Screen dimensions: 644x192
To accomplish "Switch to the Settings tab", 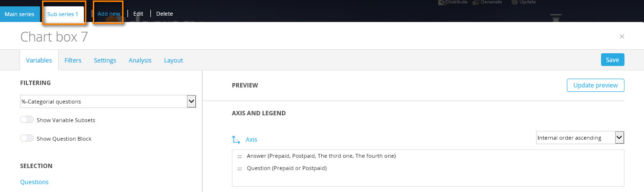I will click(105, 61).
